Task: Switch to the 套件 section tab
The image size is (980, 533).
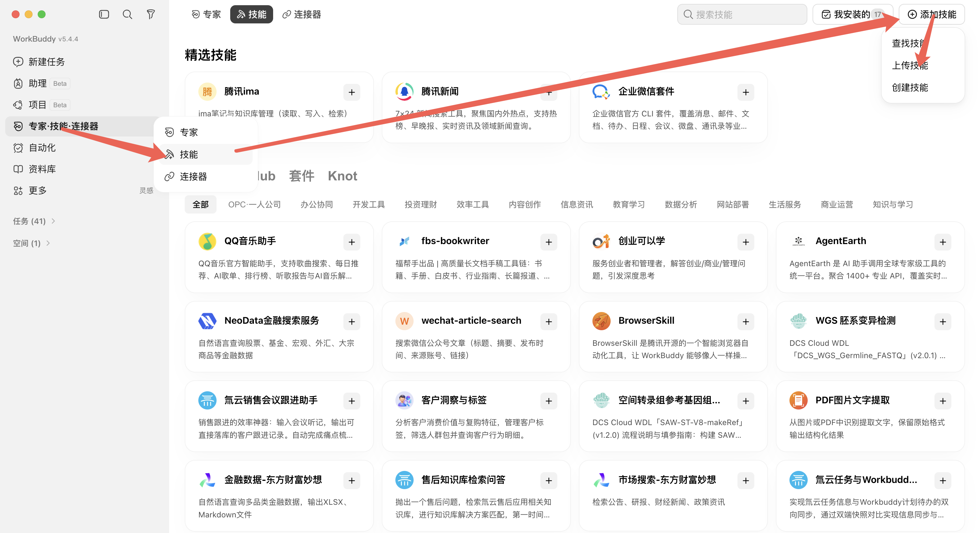Action: click(x=301, y=176)
